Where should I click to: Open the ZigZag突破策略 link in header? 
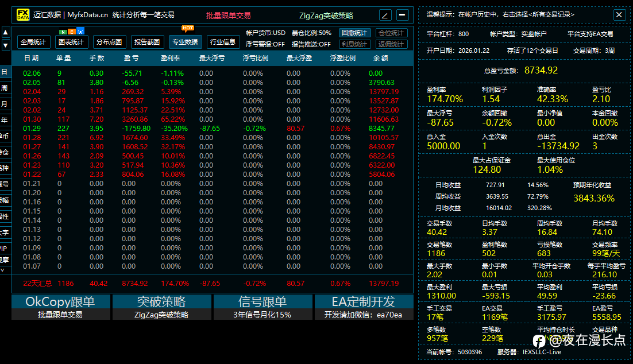326,16
